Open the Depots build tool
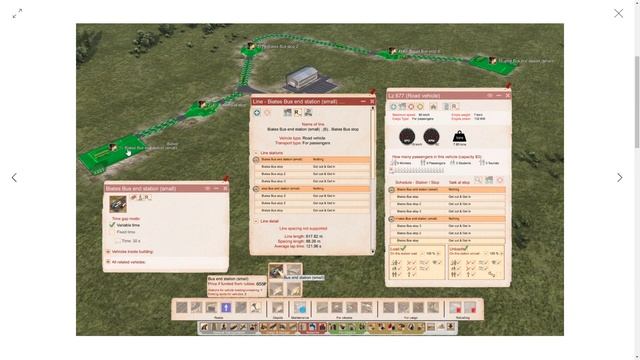640x360 pixels. [278, 308]
